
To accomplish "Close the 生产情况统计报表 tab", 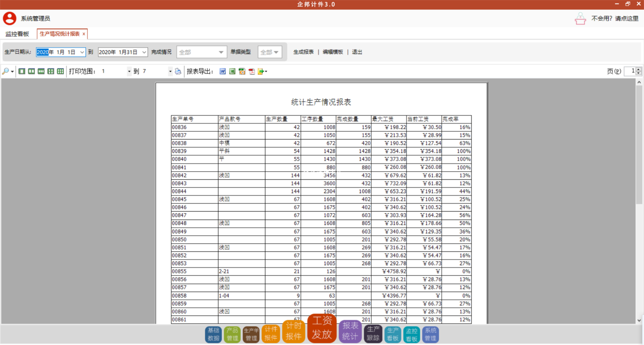I will point(84,34).
